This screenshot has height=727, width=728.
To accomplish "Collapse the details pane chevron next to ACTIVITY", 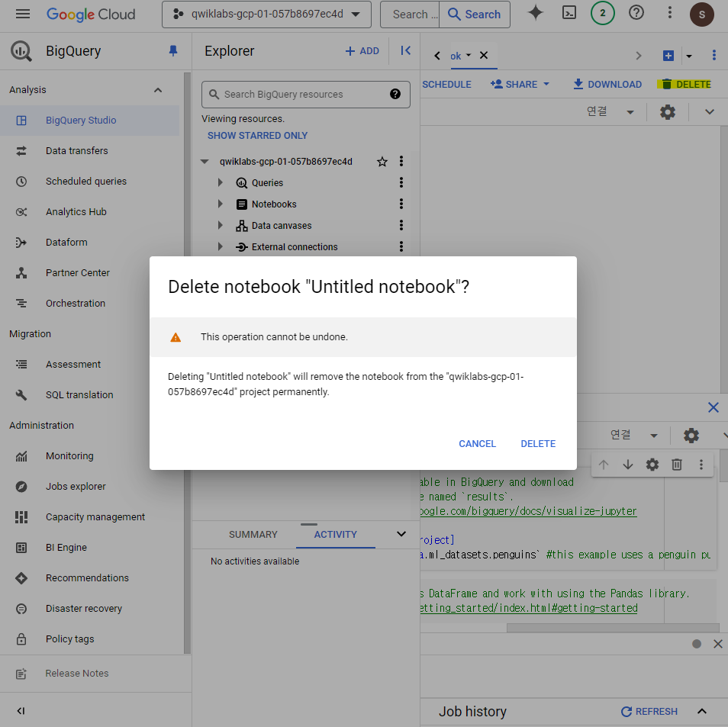I will coord(401,534).
